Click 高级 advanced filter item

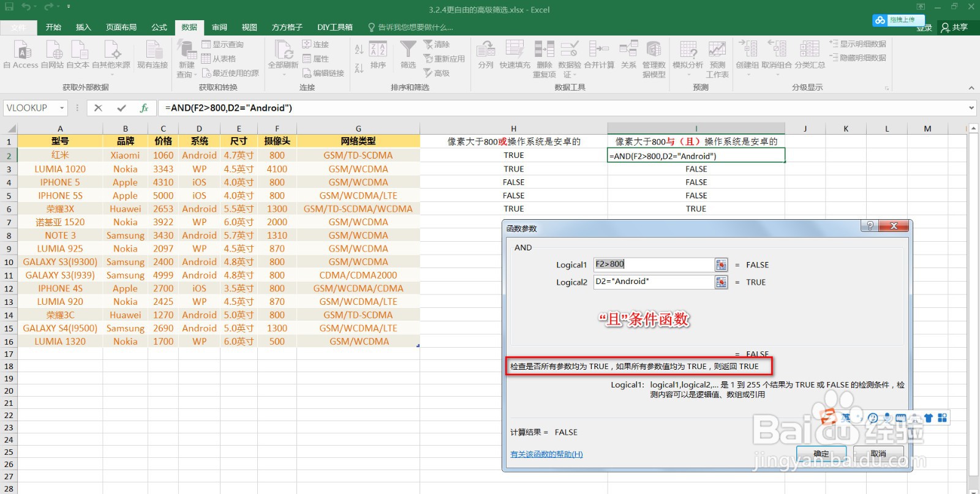(x=437, y=73)
